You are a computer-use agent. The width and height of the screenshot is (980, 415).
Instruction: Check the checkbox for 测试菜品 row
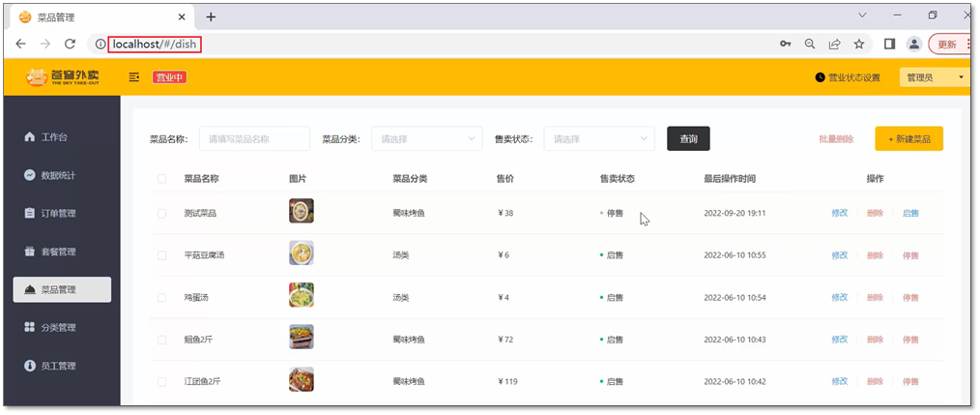tap(162, 213)
